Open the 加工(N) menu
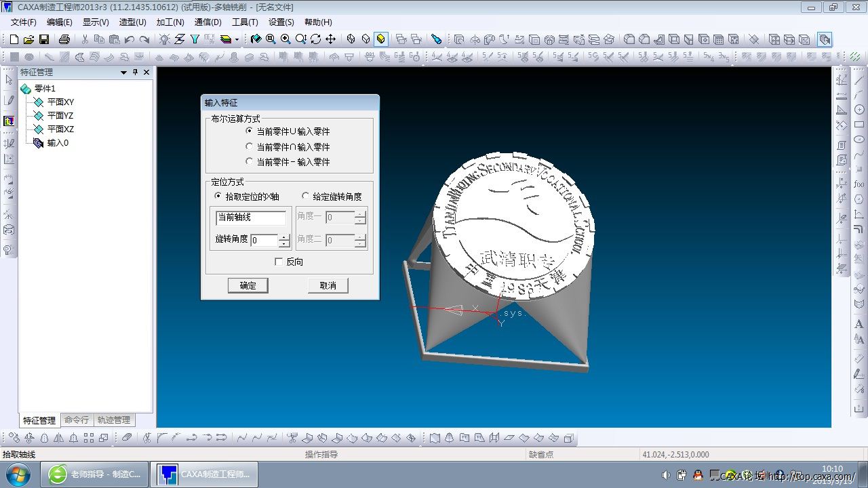The width and height of the screenshot is (868, 488). click(x=170, y=22)
